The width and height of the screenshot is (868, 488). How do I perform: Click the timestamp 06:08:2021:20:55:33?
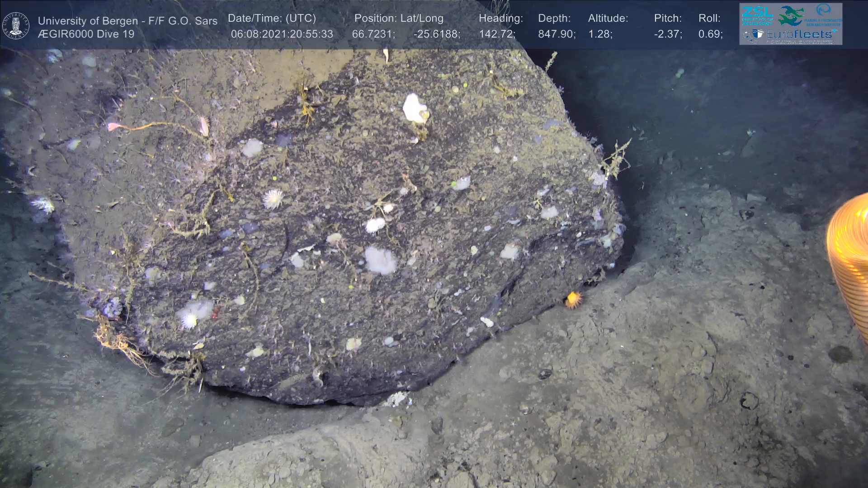[282, 34]
